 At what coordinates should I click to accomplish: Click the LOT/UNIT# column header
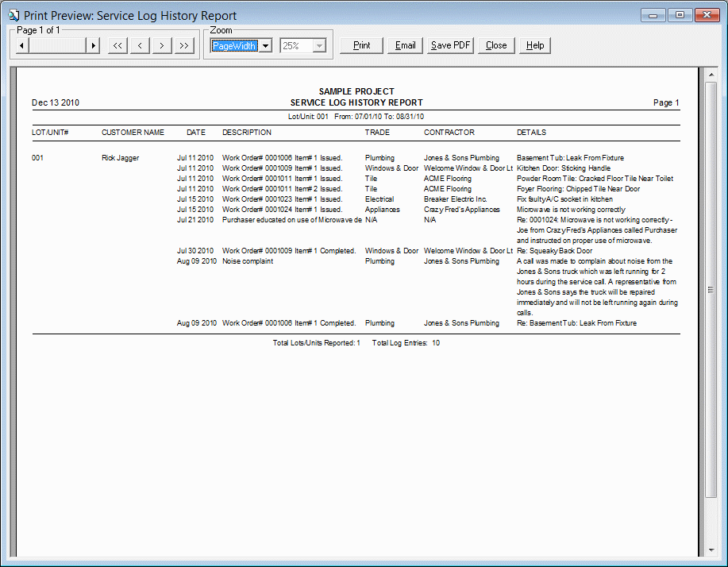coord(50,133)
